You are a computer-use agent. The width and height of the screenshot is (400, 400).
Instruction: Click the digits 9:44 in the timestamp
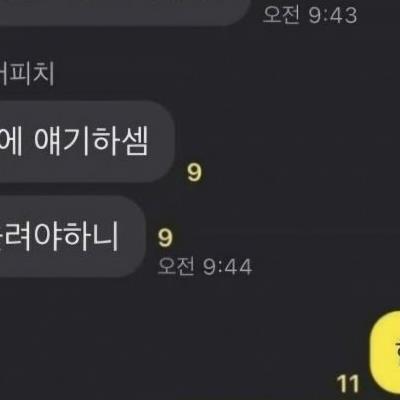tap(228, 267)
